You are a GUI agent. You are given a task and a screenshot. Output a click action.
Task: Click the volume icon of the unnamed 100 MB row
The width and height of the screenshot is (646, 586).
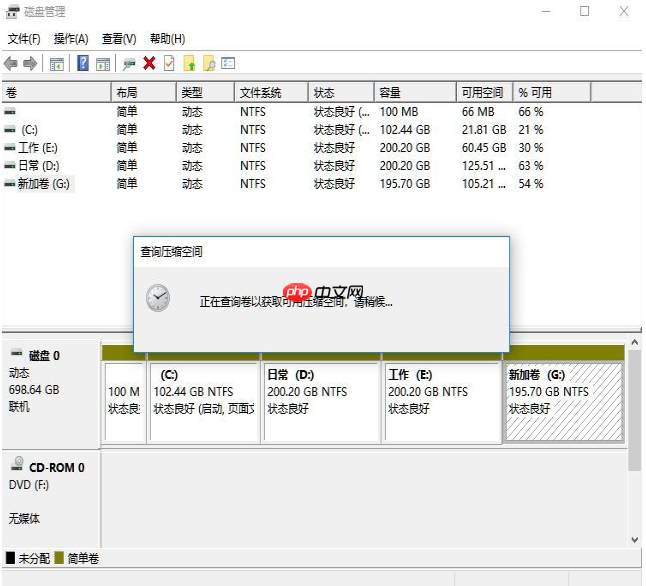pos(10,111)
